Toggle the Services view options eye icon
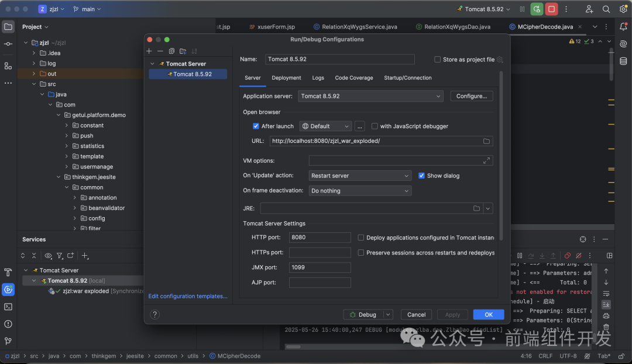The height and width of the screenshot is (364, 632). [x=48, y=256]
